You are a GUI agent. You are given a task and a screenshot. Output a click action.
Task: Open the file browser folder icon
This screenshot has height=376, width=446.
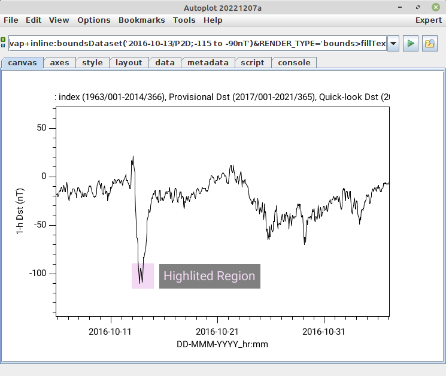pos(430,43)
